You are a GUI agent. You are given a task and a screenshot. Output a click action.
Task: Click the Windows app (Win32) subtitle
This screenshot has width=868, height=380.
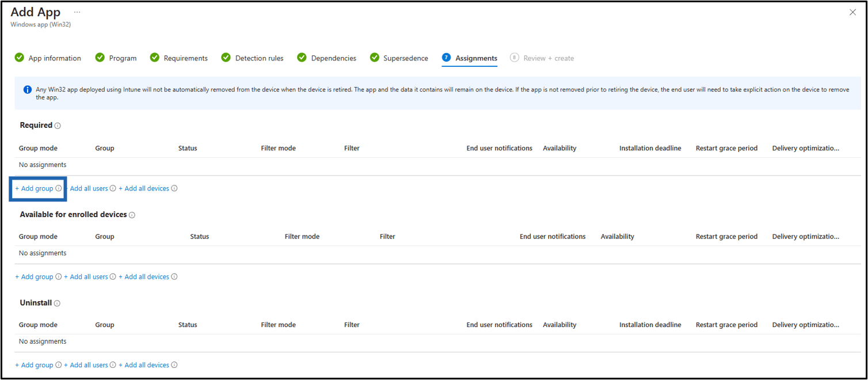pyautogui.click(x=40, y=25)
